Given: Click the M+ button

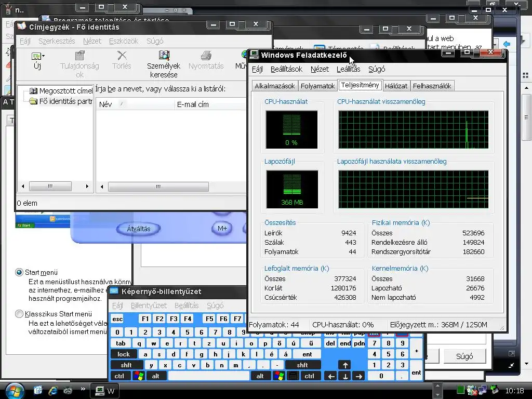Looking at the screenshot, I should click(222, 229).
